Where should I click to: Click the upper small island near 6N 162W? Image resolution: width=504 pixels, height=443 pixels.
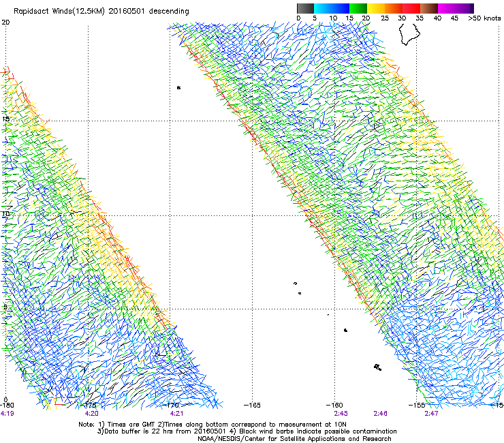(295, 284)
